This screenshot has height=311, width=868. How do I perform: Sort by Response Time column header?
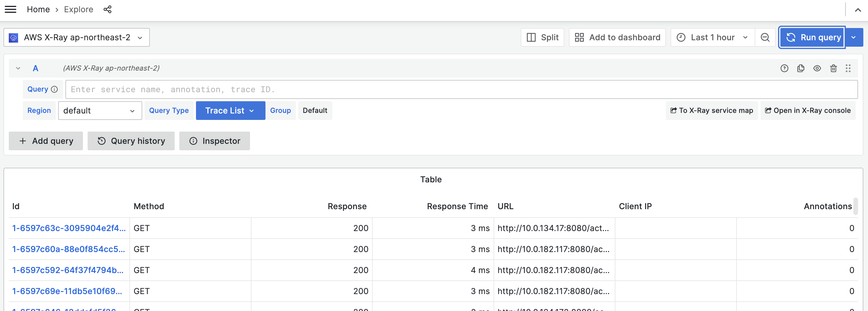coord(457,207)
